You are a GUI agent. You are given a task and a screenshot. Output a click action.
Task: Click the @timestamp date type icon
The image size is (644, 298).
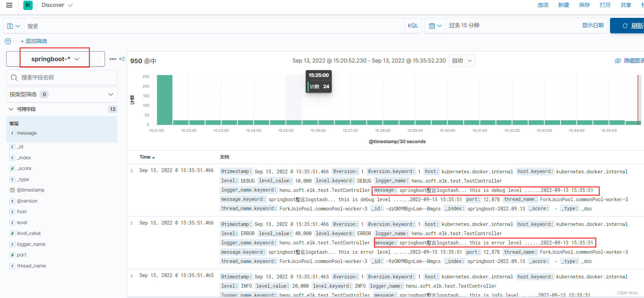click(x=12, y=190)
